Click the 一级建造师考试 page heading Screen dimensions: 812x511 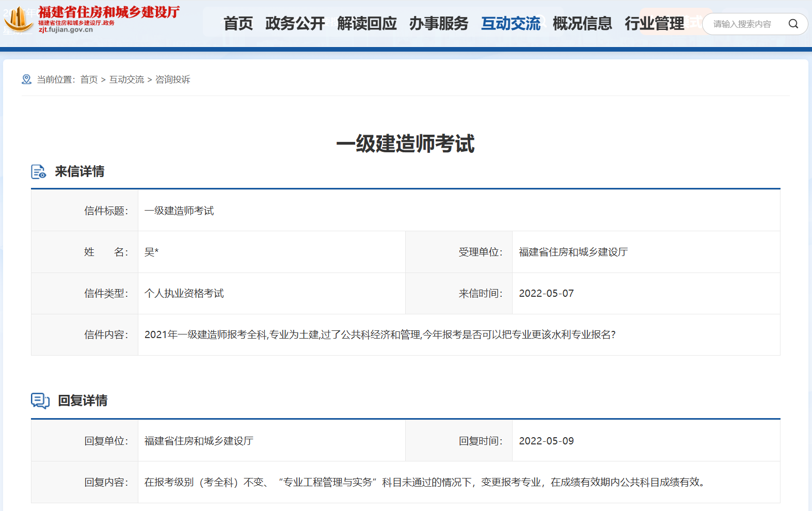coord(405,143)
